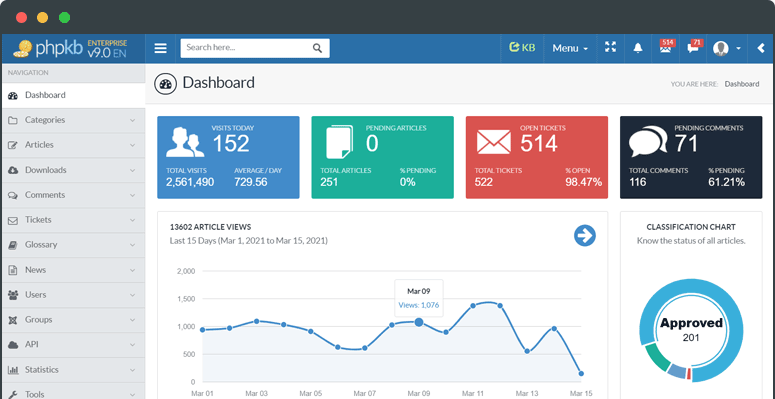This screenshot has width=775, height=399.
Task: Open tickets envelope with 514 badge
Action: pyautogui.click(x=666, y=46)
